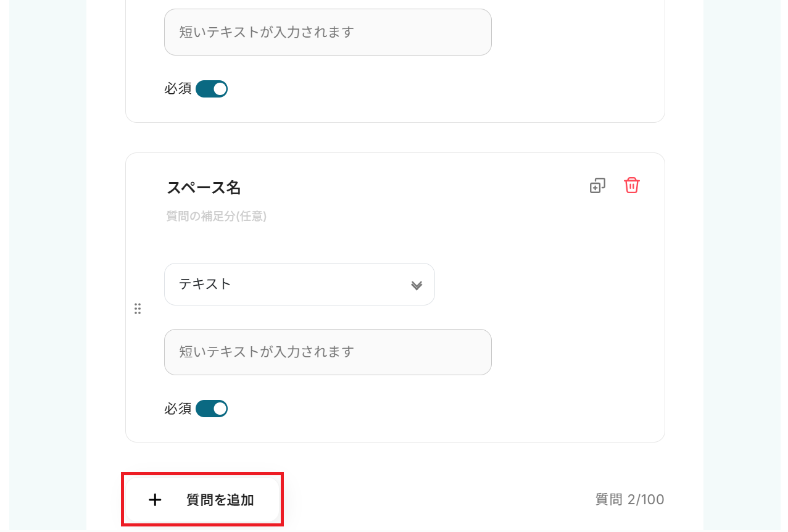
Task: Click the 必須 label in upper question
Action: pyautogui.click(x=178, y=89)
